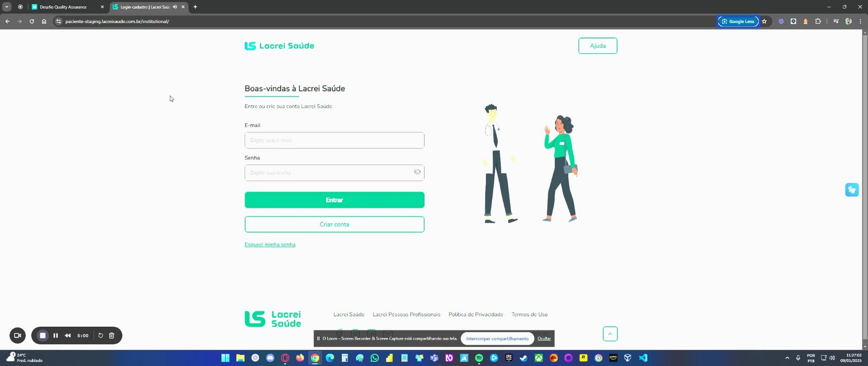The height and width of the screenshot is (366, 868).
Task: Open Spotify from the taskbar
Action: click(479, 358)
